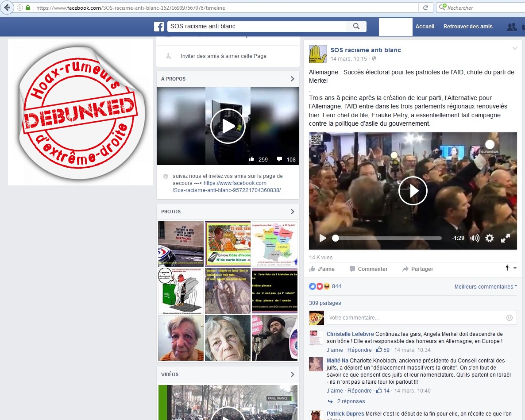The image size is (525, 420).
Task: Click the Facebook search field
Action: tap(257, 26)
